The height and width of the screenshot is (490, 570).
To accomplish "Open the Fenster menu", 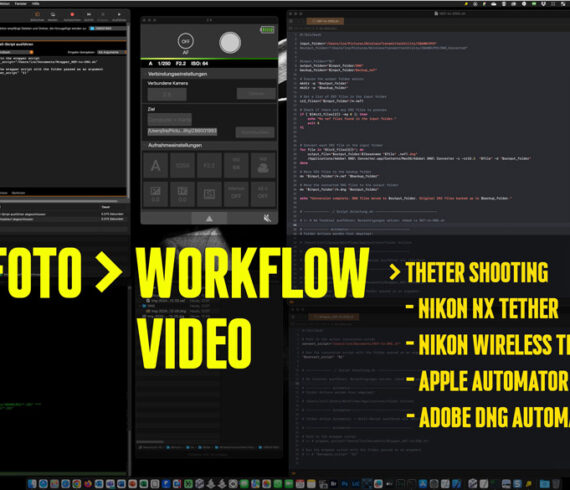I will pyautogui.click(x=21, y=4).
